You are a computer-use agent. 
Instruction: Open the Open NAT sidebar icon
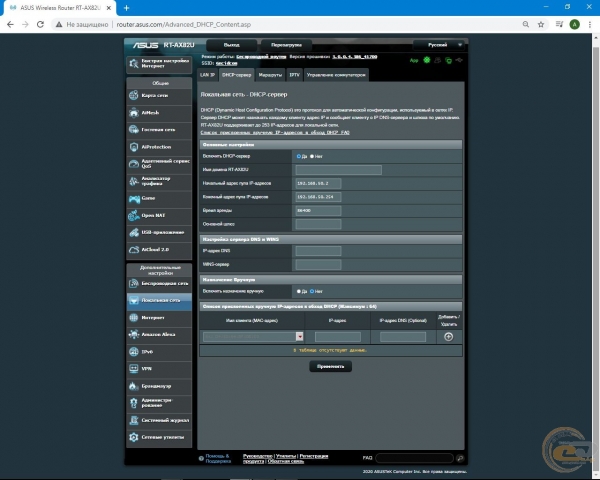134,216
